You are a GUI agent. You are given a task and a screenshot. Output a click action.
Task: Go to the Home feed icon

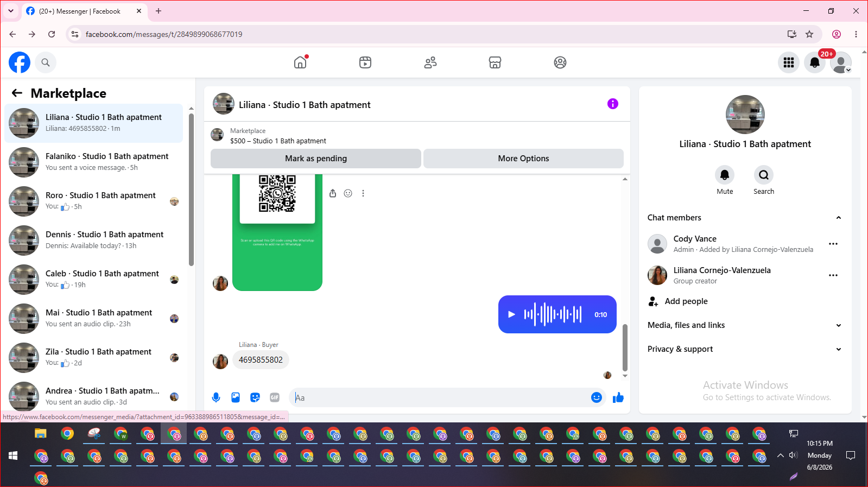[300, 62]
